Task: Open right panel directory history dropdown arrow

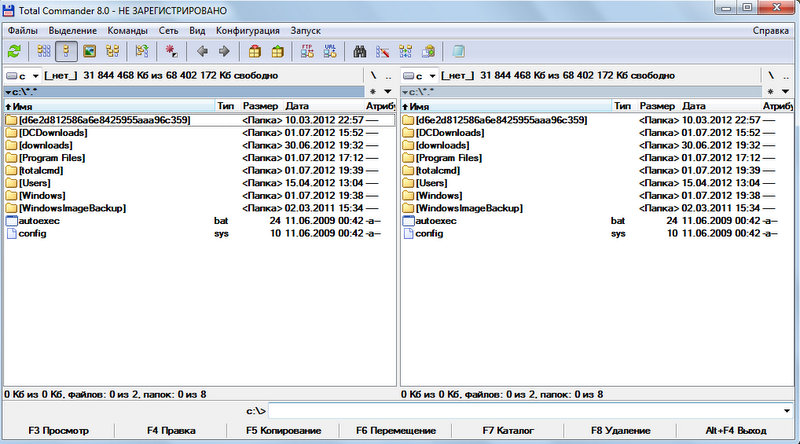Action: 785,91
